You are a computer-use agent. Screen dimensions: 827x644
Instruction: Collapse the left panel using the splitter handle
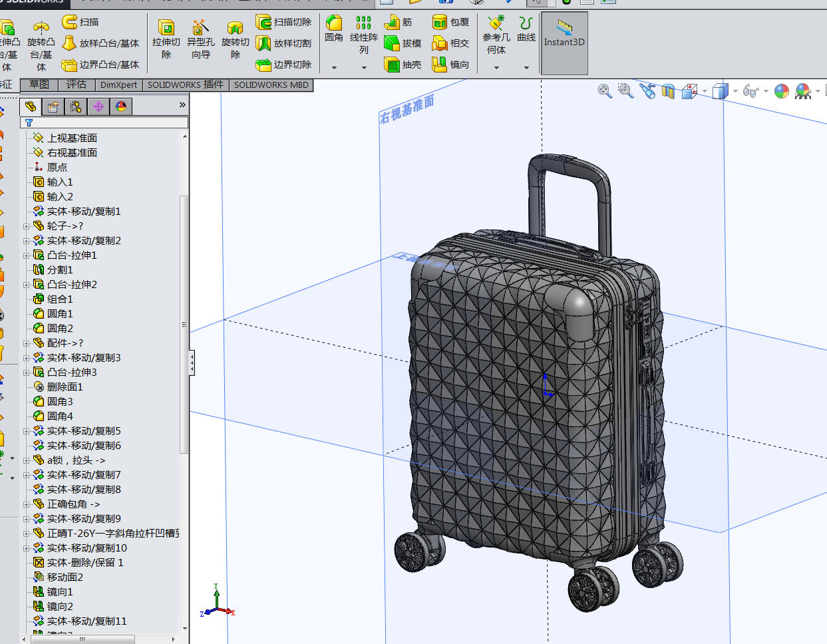tap(192, 363)
